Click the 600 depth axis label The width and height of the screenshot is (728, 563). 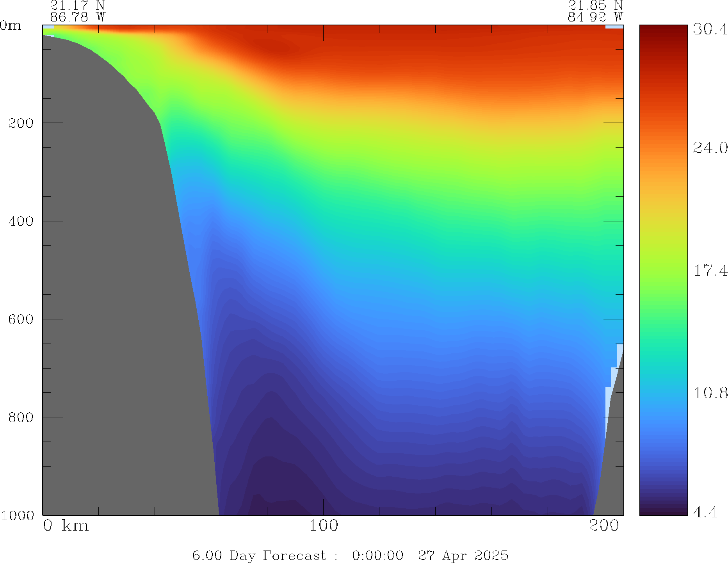tap(21, 319)
